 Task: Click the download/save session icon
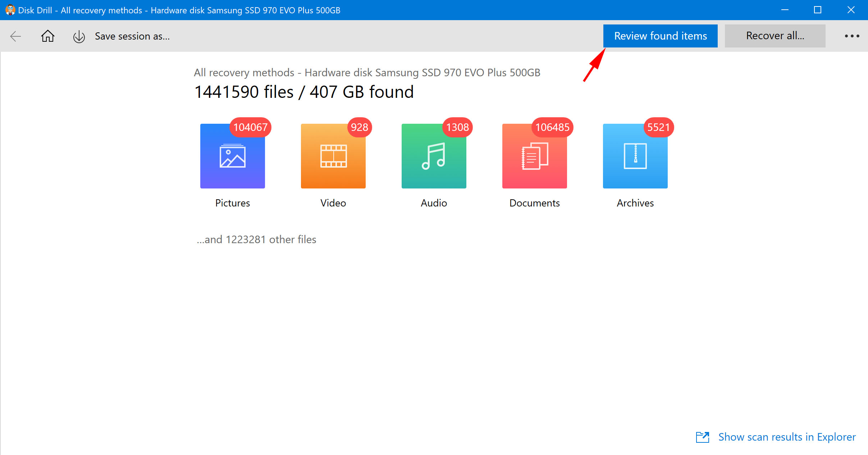pyautogui.click(x=79, y=36)
